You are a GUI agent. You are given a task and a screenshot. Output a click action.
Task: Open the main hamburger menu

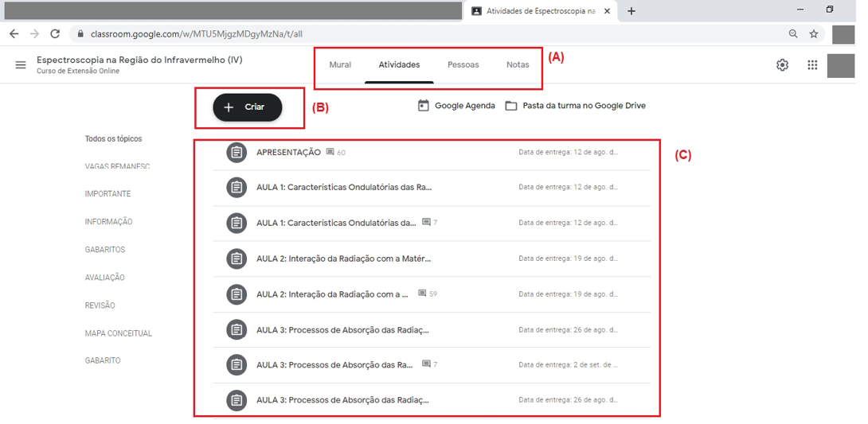click(21, 64)
